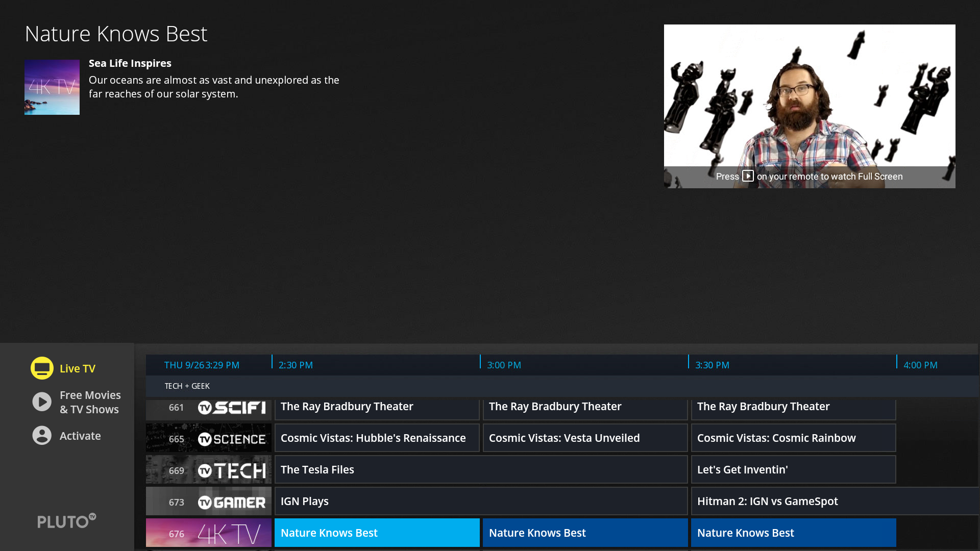Click the Activate person icon
980x551 pixels.
point(42,436)
